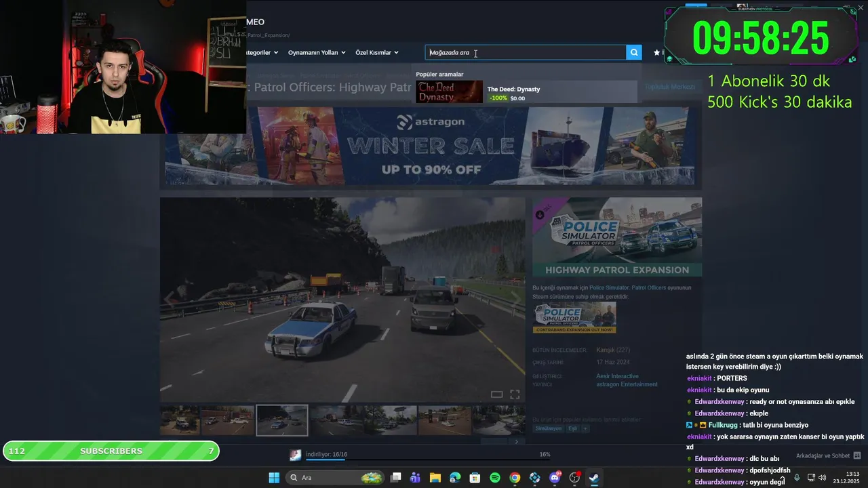Open Microsoft Store from the taskbar

coord(475,478)
